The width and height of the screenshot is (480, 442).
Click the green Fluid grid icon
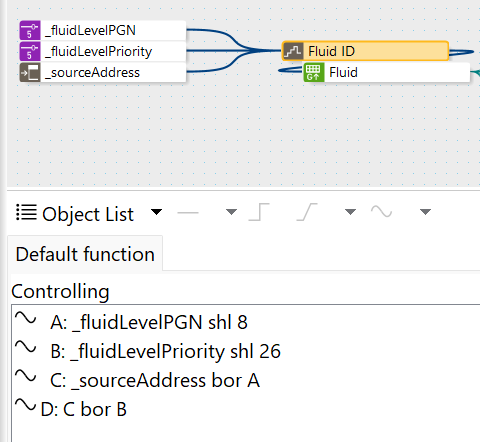(314, 72)
